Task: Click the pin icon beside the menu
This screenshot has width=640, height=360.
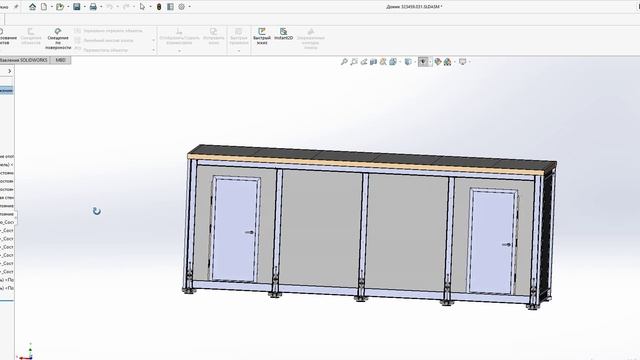Action: (16, 7)
